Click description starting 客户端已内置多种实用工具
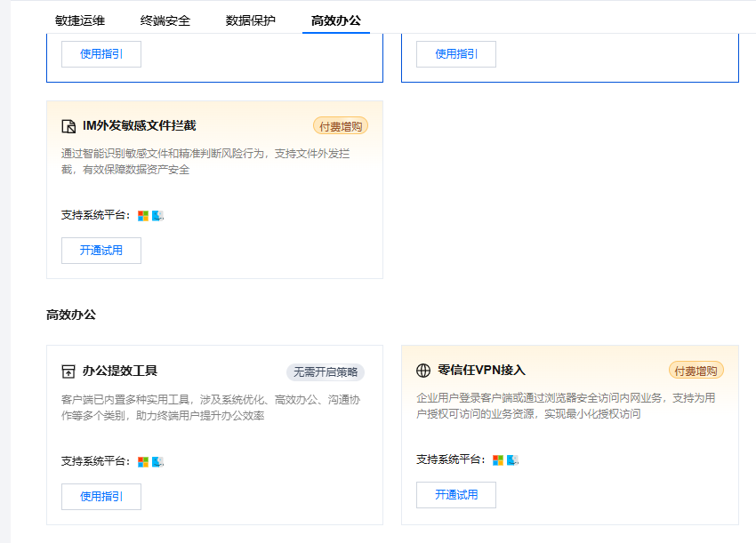The image size is (756, 543). [211, 408]
